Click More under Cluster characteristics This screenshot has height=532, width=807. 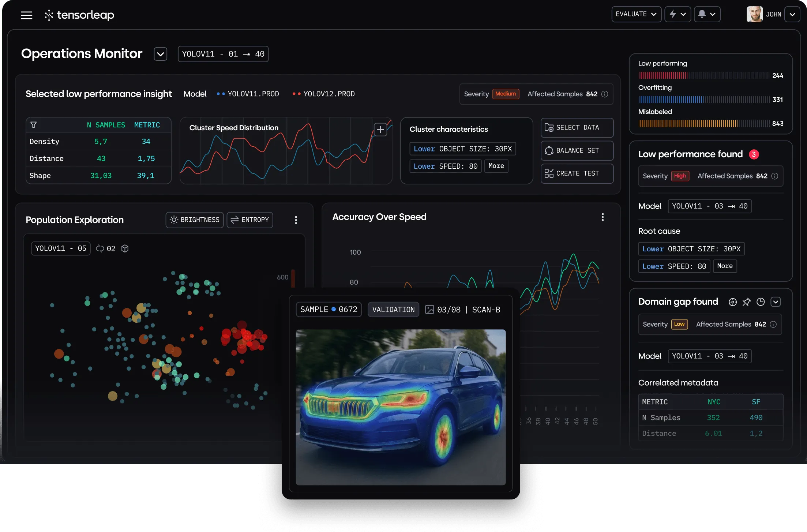pyautogui.click(x=496, y=166)
